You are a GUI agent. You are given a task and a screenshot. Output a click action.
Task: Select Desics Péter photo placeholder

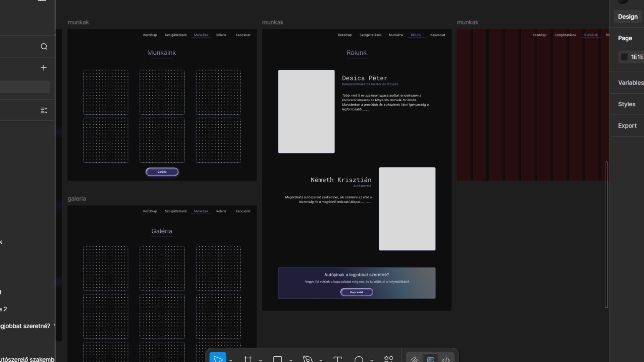[x=306, y=111]
